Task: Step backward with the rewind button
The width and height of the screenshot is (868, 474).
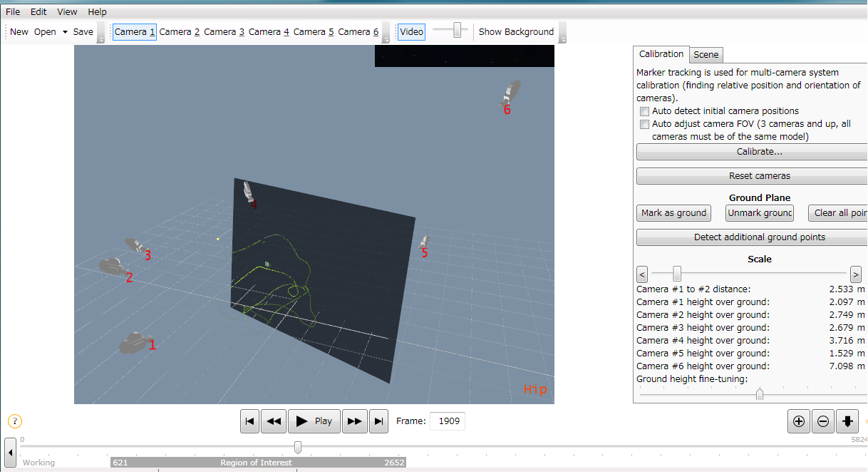Action: [274, 421]
